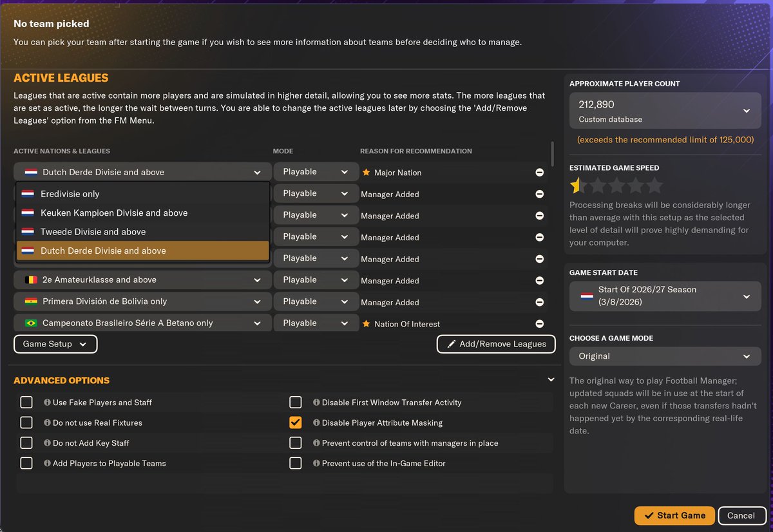Open the Dutch Derde Divisie league dropdown

[141, 172]
